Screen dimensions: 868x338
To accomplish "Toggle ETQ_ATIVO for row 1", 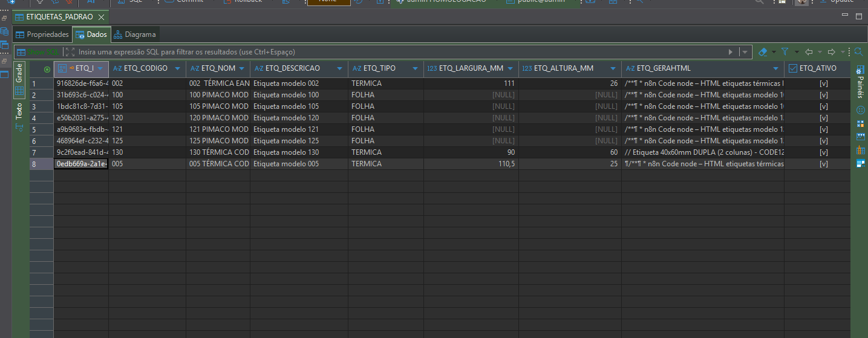I will pos(823,83).
